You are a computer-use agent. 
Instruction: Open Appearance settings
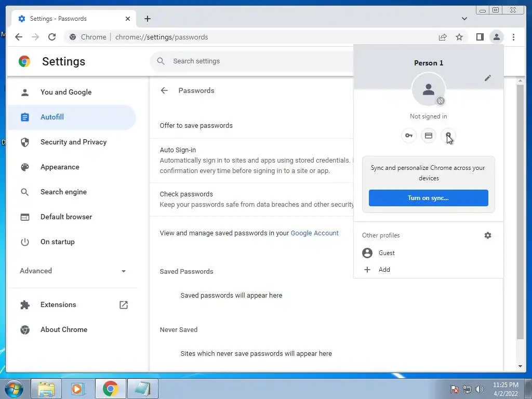[x=72, y=167]
